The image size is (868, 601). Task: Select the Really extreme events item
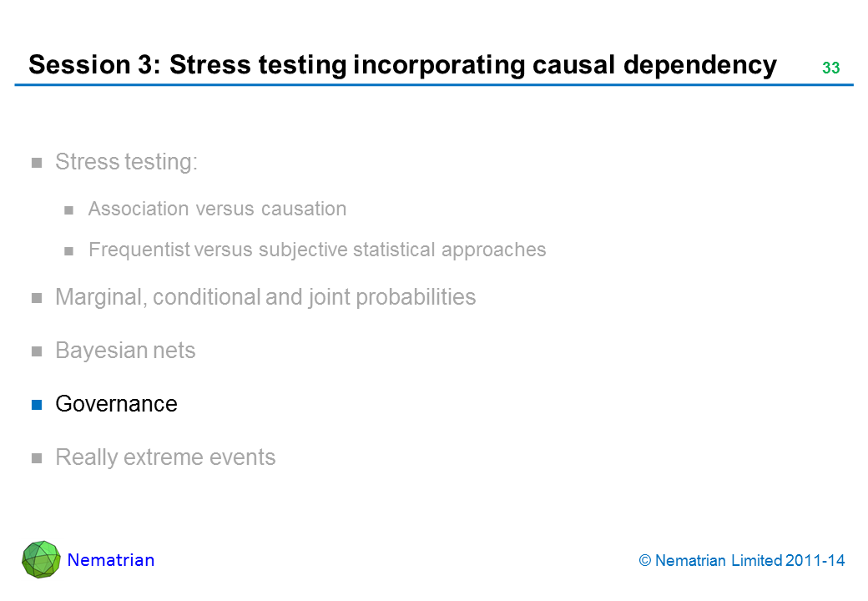[x=165, y=457]
